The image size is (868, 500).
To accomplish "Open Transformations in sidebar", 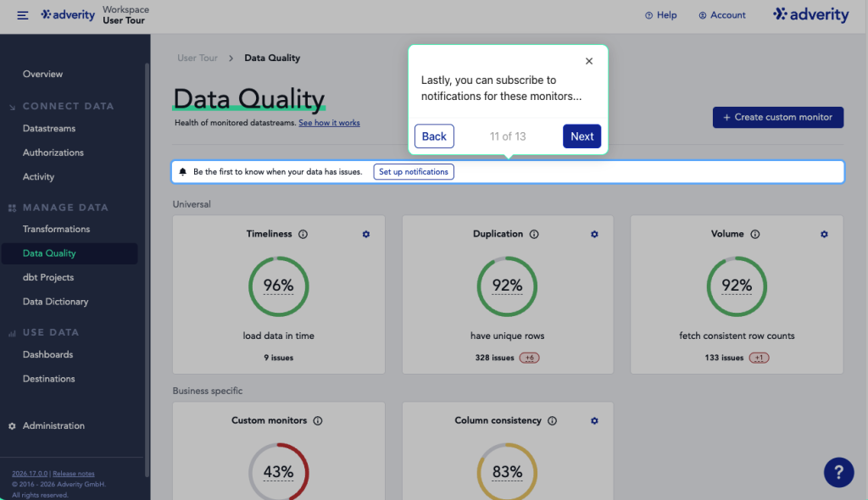I will [56, 229].
